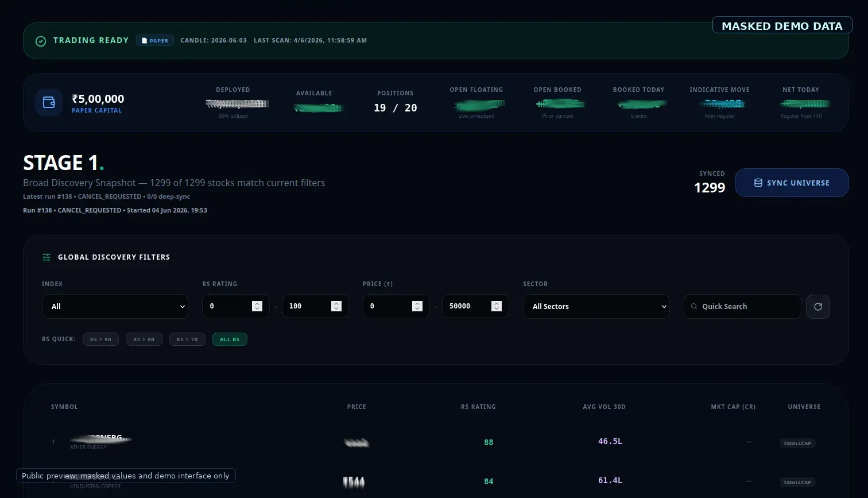Select the ALL RS quick filter
Viewport: 868px width, 498px height.
(230, 339)
